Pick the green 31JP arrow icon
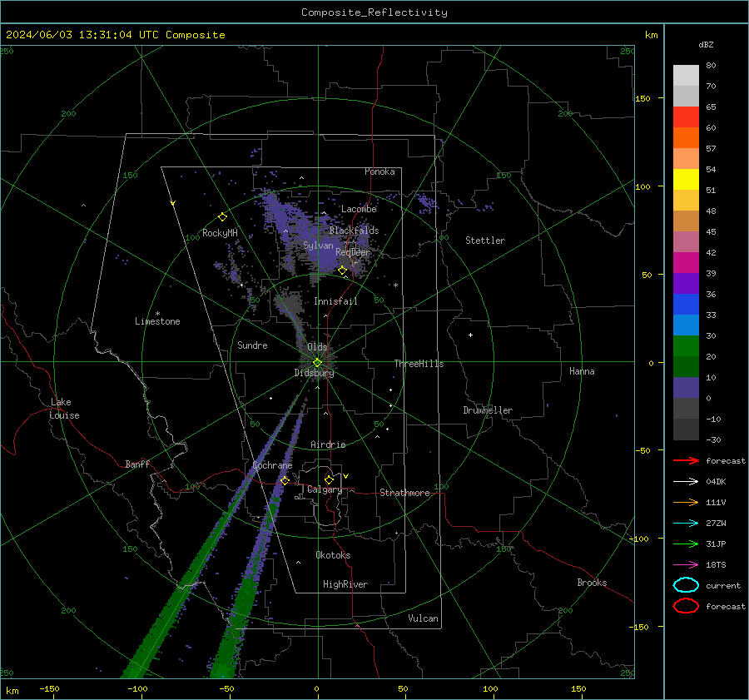This screenshot has height=700, width=749. point(686,544)
